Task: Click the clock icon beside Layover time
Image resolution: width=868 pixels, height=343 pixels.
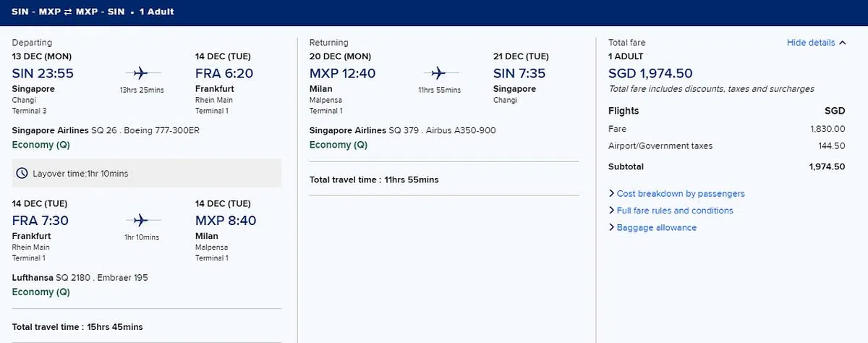Action: click(22, 174)
